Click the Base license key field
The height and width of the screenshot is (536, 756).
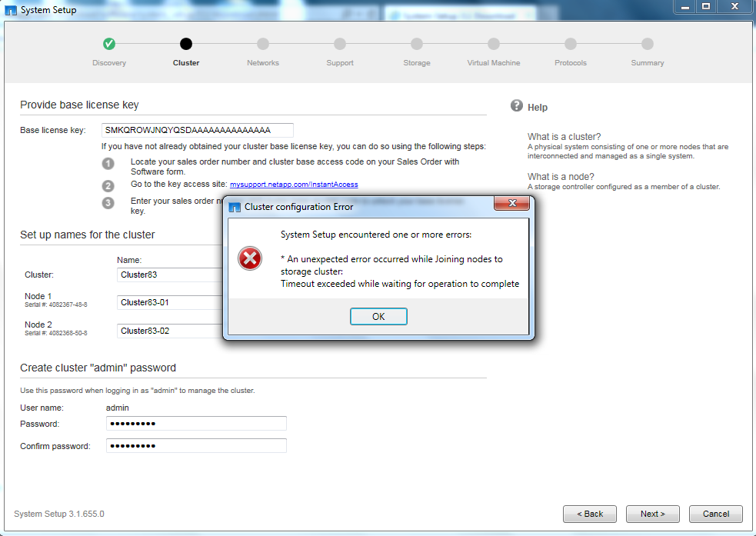(x=197, y=130)
